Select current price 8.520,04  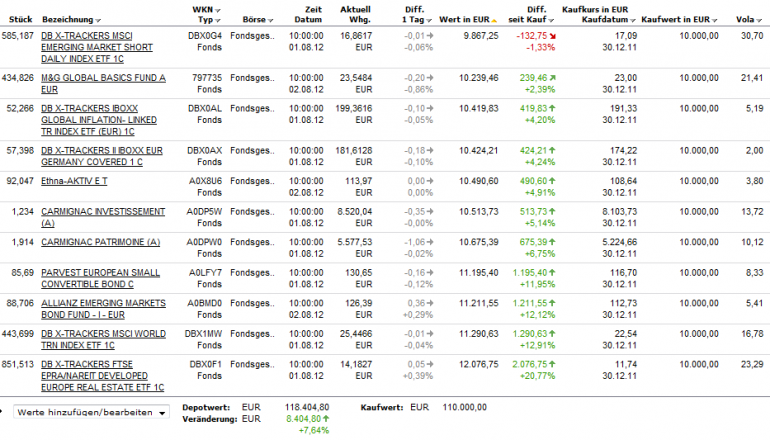(355, 211)
